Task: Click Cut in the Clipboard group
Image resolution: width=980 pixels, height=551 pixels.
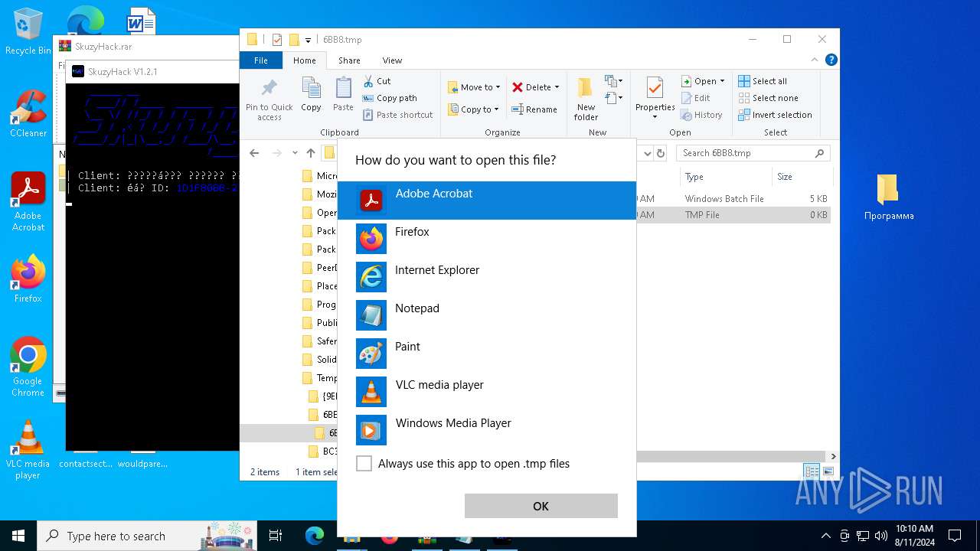Action: coord(377,81)
